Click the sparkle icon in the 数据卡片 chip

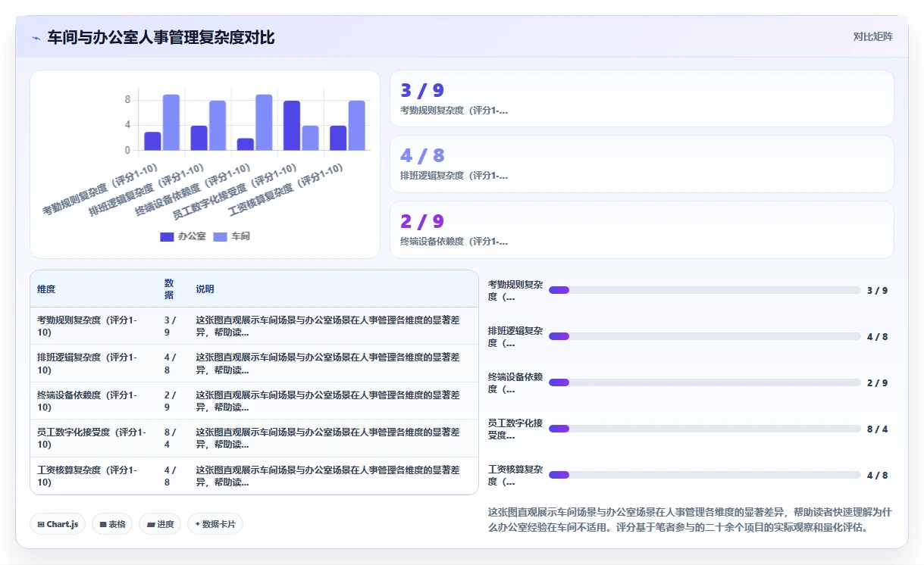(x=198, y=523)
